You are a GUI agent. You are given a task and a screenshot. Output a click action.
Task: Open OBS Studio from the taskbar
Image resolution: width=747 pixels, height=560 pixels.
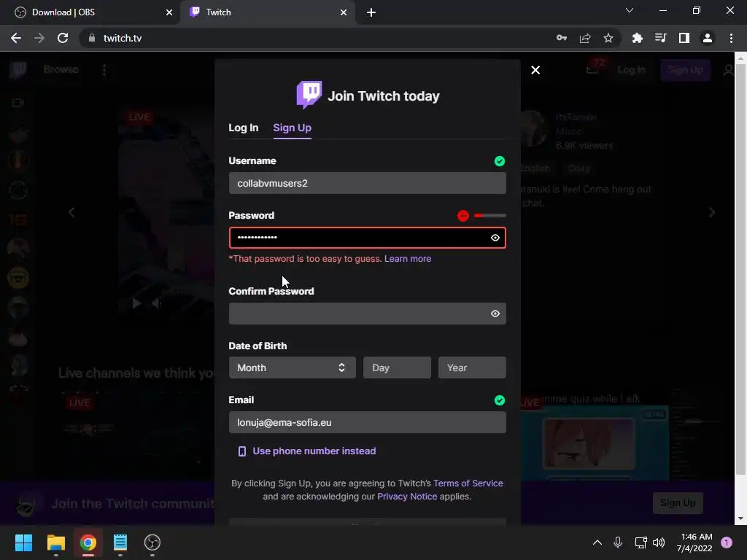pos(152,542)
